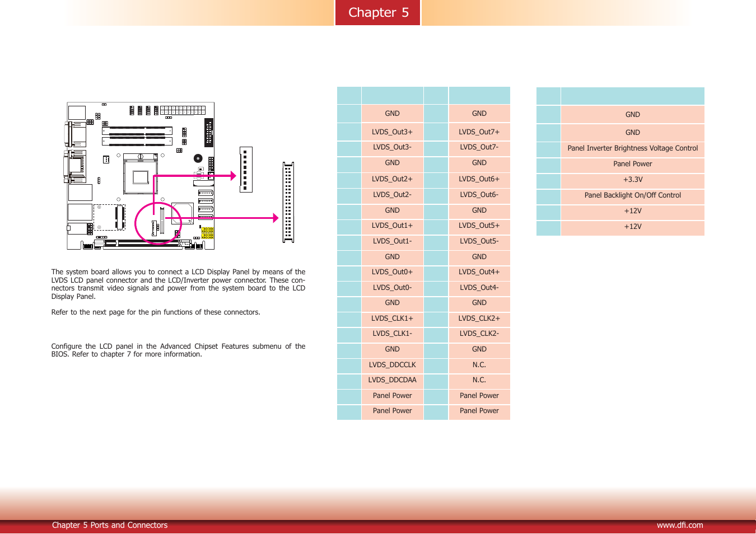Click the sentence 'Refer to the next page'

coord(156,312)
